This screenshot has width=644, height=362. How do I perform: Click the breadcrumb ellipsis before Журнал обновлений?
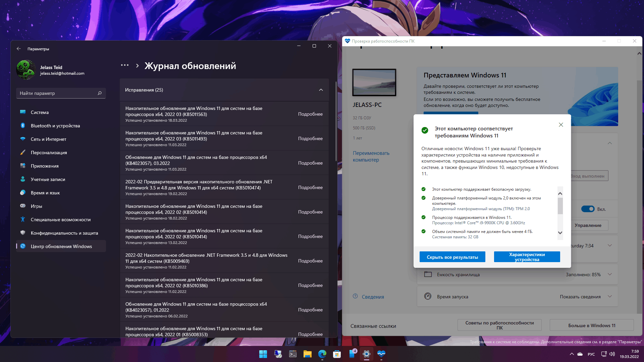[125, 65]
